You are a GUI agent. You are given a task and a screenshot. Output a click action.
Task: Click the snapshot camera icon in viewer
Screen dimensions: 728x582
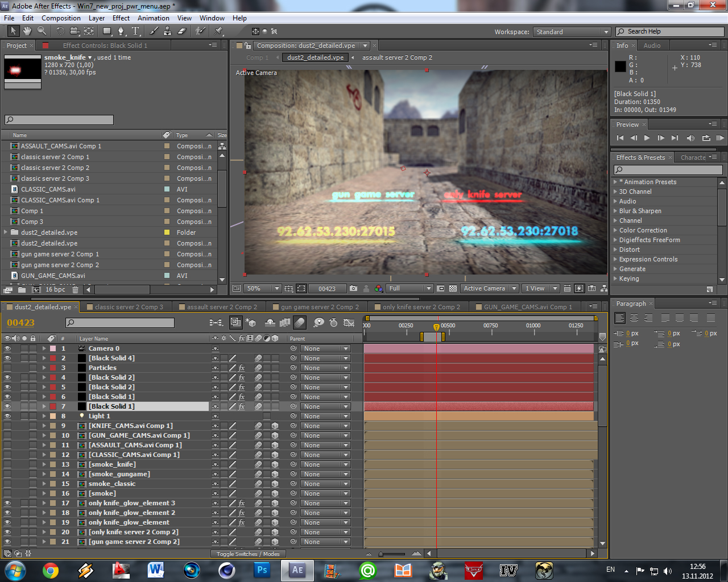click(353, 289)
